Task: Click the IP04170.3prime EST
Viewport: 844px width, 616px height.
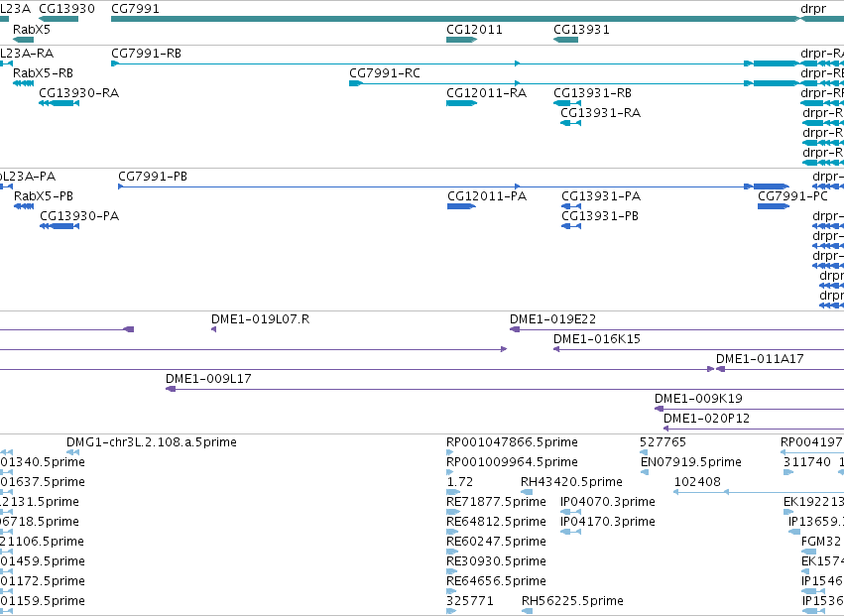Action: click(x=570, y=532)
